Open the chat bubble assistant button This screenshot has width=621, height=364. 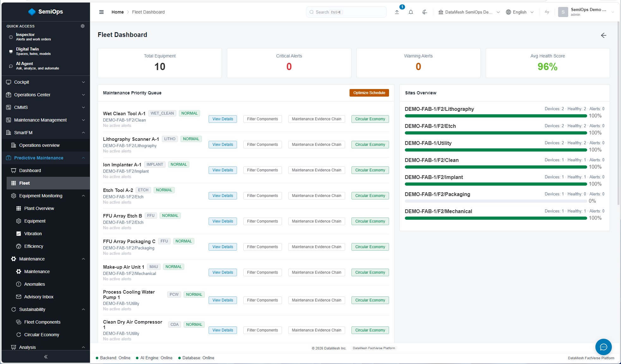click(x=604, y=347)
